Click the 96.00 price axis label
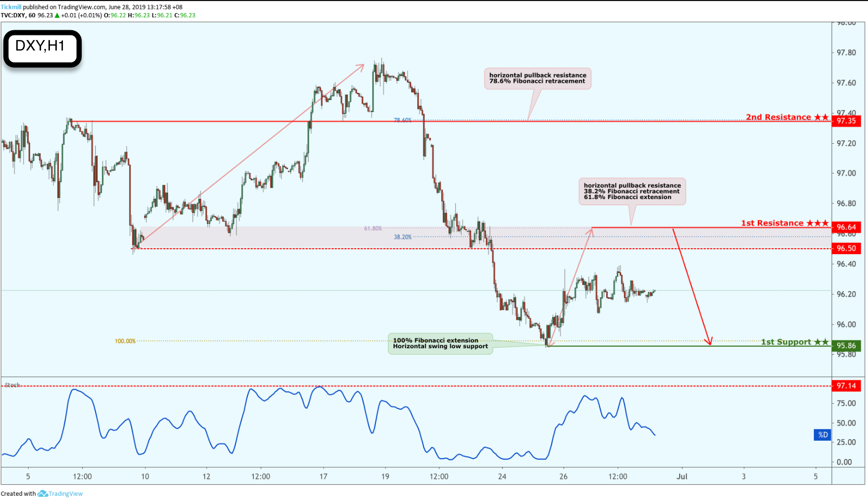Screen dimensions: 868x501 coord(846,324)
